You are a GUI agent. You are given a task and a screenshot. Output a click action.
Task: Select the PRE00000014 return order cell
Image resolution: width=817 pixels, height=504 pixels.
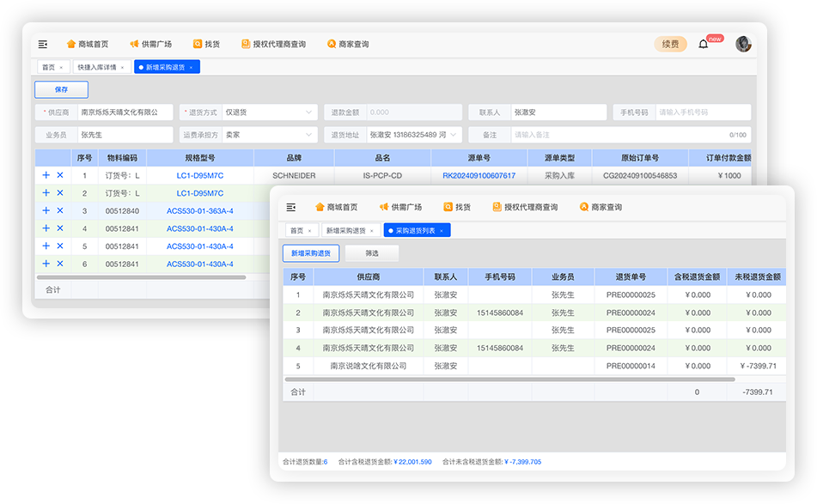tap(631, 366)
